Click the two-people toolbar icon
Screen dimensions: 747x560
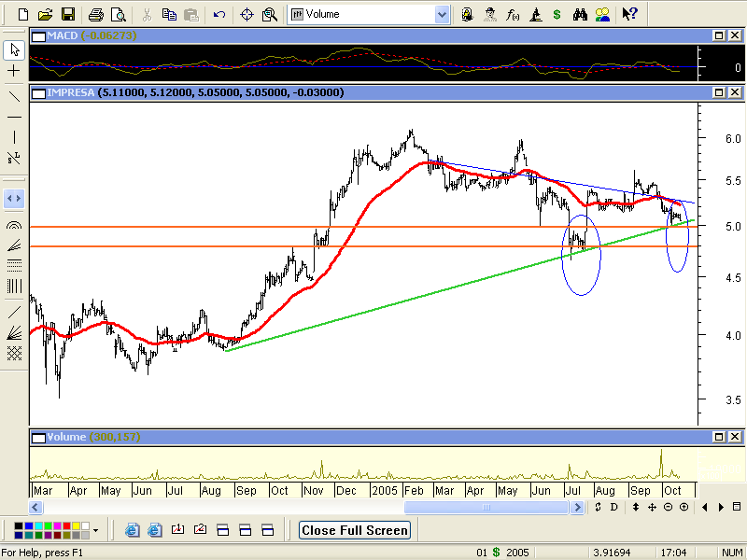602,15
